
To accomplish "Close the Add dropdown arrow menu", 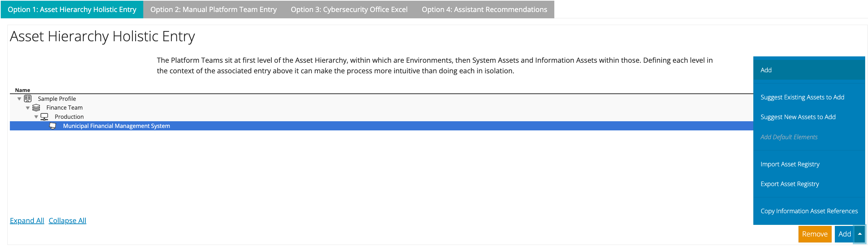I will pos(860,234).
